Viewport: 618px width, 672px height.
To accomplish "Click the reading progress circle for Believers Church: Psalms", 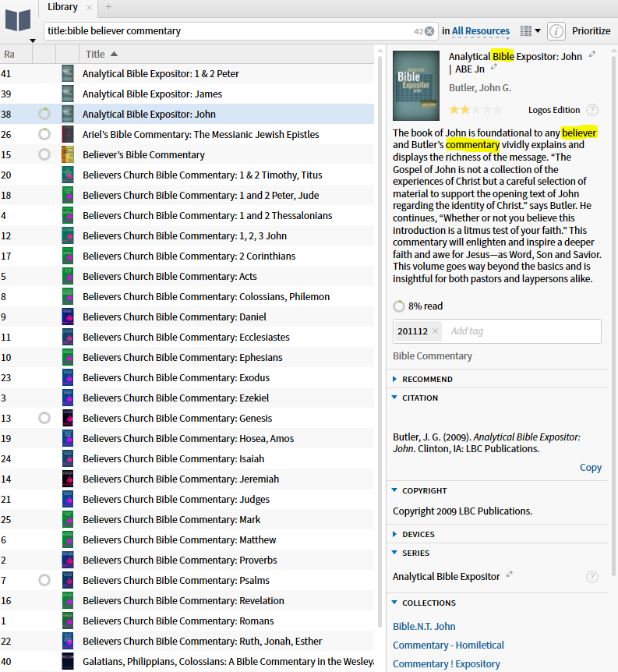I will [44, 580].
